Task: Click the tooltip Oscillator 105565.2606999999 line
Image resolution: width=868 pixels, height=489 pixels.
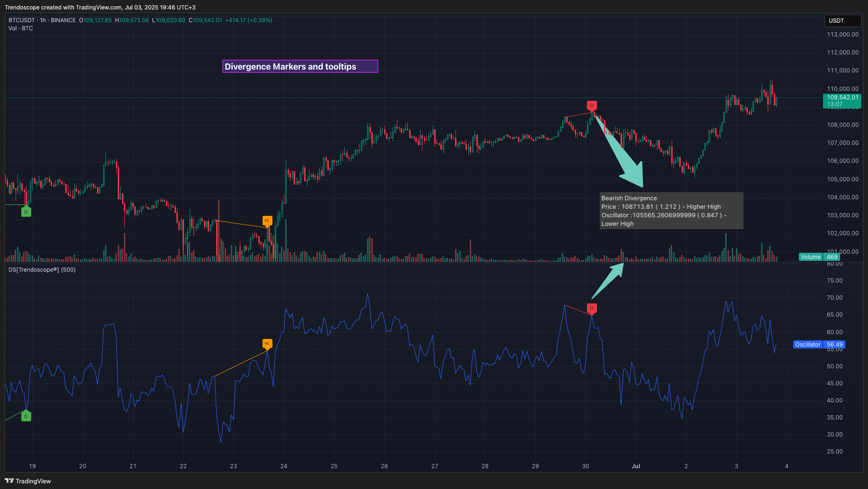Action: [664, 215]
